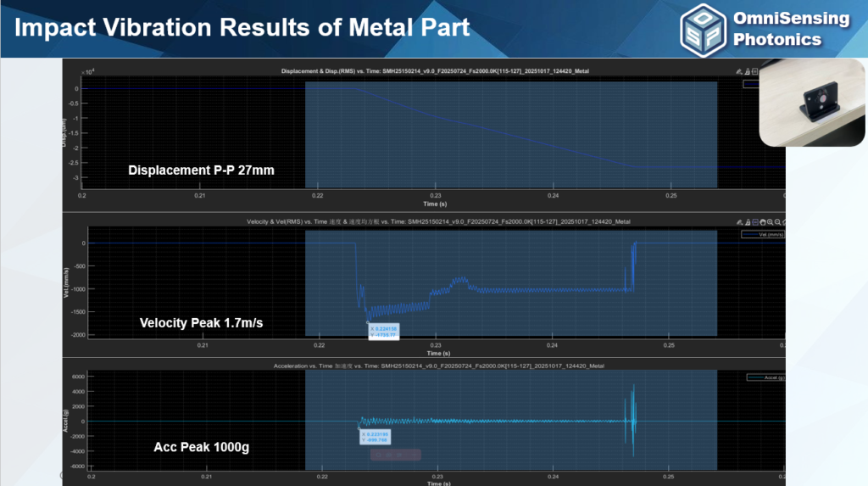Viewport: 868px width, 486px height.
Task: Click highlighted square icon left of Pan hand
Action: tap(755, 221)
